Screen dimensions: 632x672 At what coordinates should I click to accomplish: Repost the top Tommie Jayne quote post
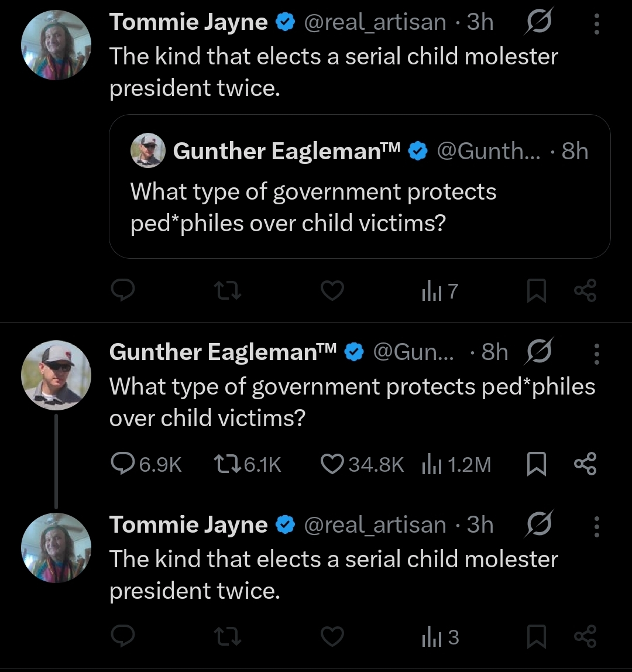point(228,290)
